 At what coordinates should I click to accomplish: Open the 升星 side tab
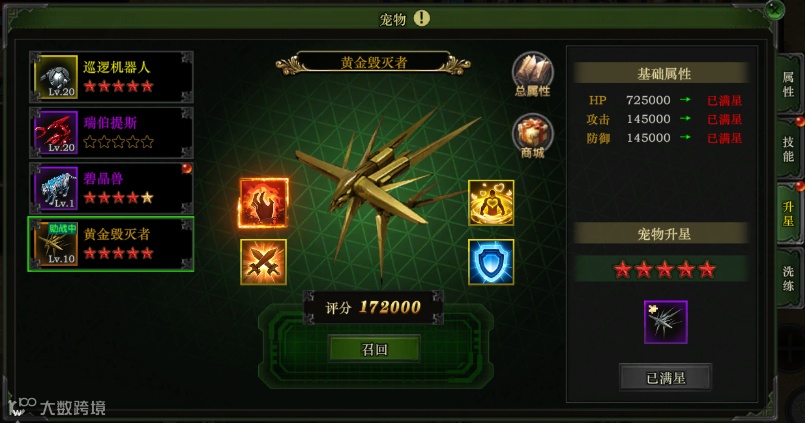pyautogui.click(x=789, y=214)
